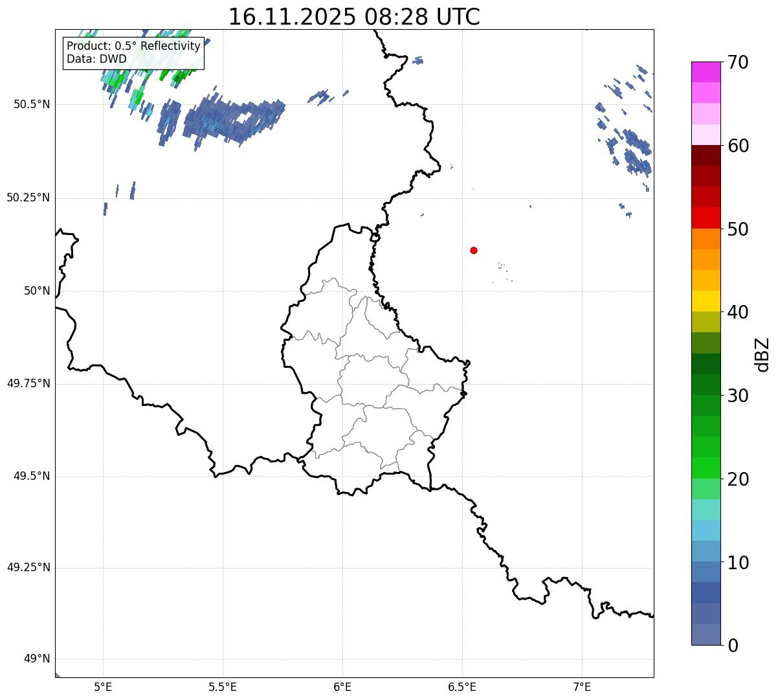Image resolution: width=778 pixels, height=700 pixels.
Task: Pick the olive swatch just below 40
Action: point(706,322)
